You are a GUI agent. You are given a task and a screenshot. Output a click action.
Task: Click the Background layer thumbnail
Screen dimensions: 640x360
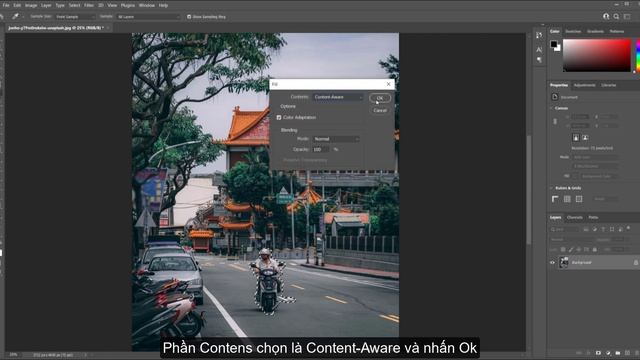[x=564, y=262]
